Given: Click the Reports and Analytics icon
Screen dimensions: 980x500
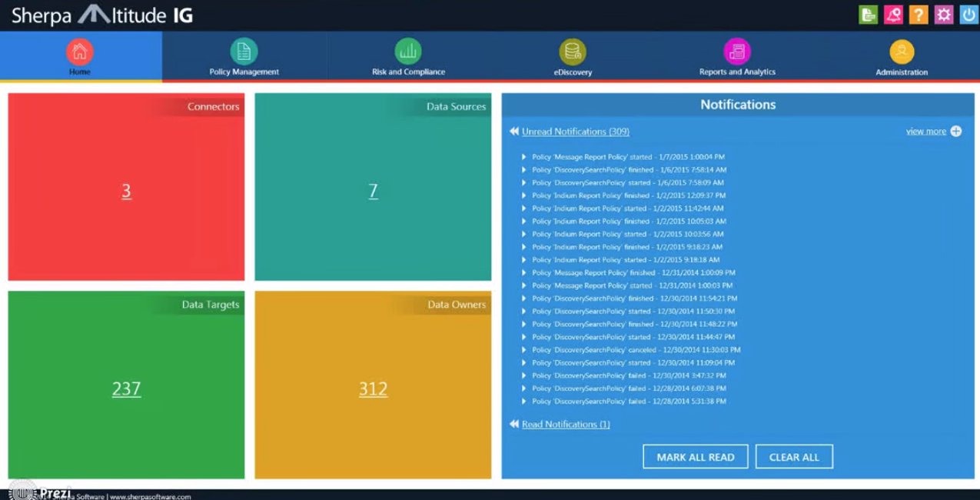Looking at the screenshot, I should point(737,52).
